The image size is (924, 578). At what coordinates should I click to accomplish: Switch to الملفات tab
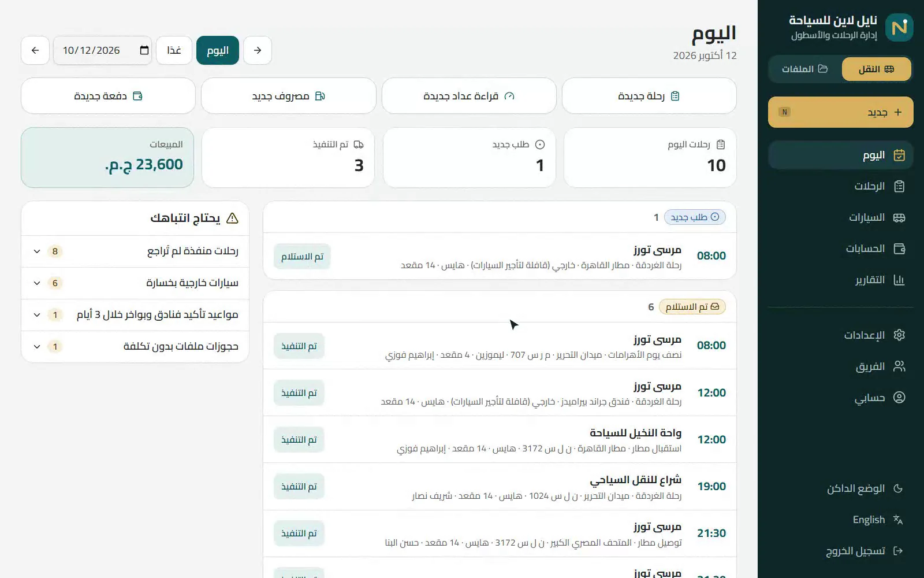coord(805,69)
